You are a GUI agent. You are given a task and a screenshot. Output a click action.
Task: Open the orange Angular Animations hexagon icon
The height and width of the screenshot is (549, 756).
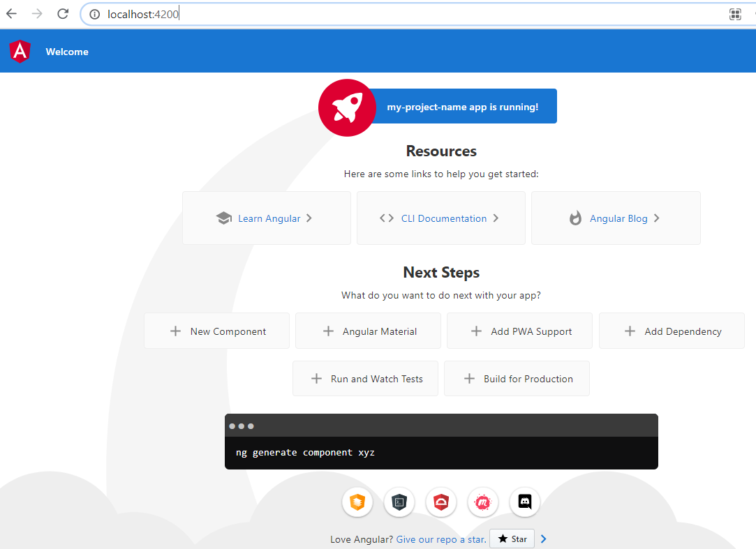tap(357, 502)
